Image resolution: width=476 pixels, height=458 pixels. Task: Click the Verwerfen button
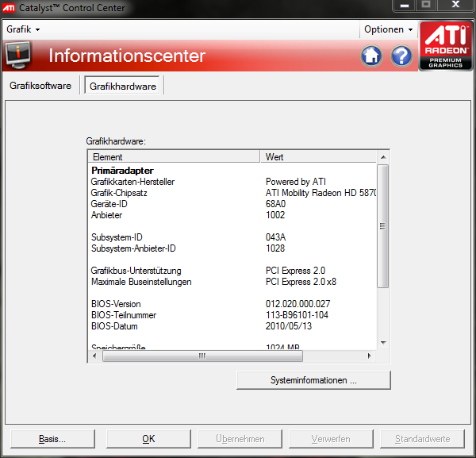click(331, 439)
